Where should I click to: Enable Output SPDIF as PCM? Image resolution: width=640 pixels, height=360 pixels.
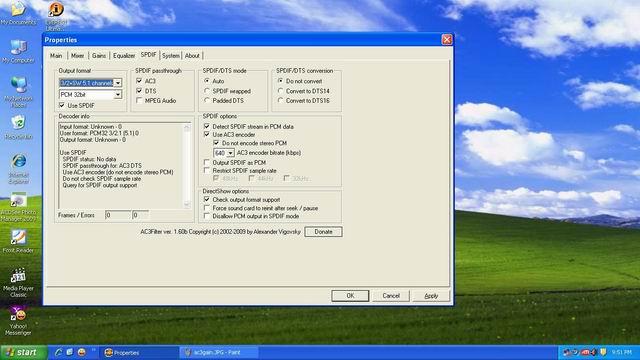coord(207,162)
